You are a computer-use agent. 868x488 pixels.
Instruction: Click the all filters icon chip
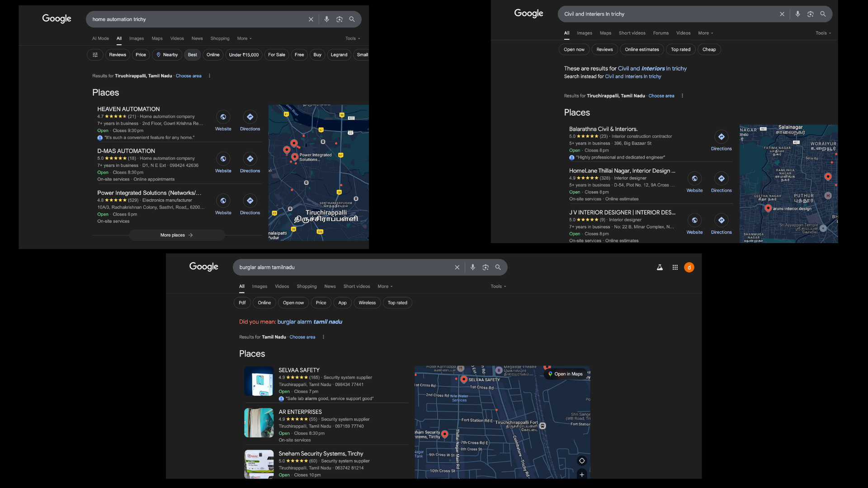95,55
